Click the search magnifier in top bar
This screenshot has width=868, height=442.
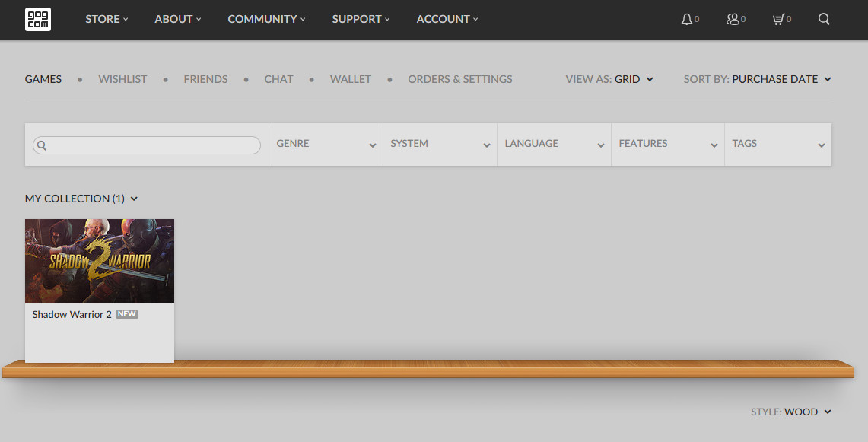point(824,19)
